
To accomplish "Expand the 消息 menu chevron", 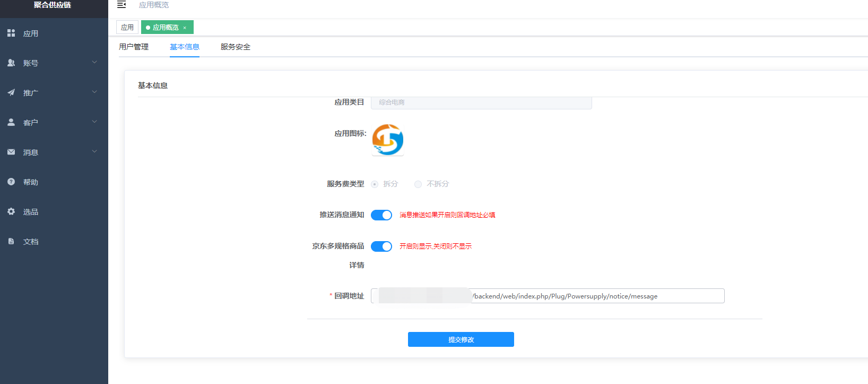I will click(94, 151).
